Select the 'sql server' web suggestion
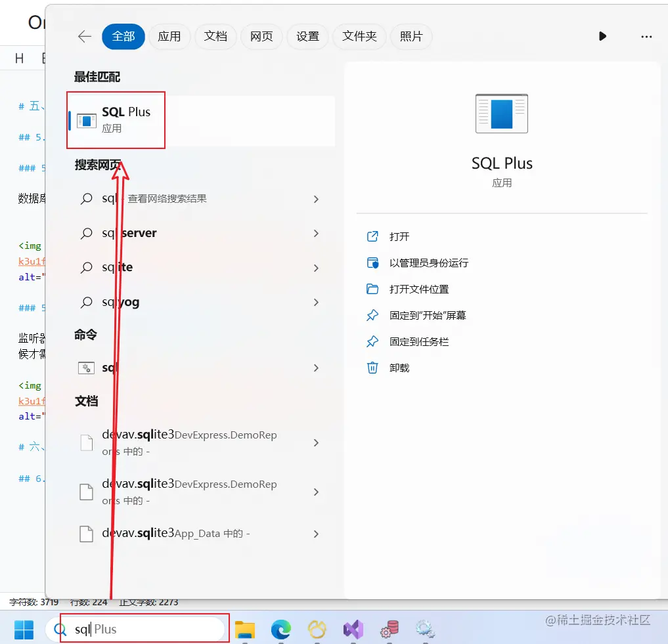The image size is (668, 644). point(200,234)
